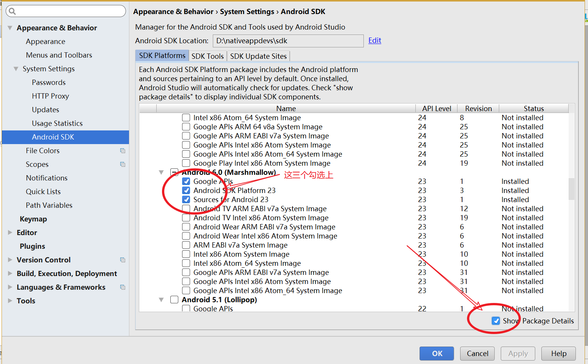Open the SDK Tools tab
The width and height of the screenshot is (588, 364).
coord(208,56)
